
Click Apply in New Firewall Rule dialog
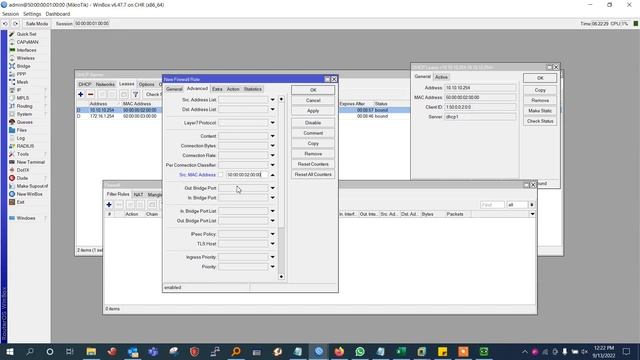point(313,111)
